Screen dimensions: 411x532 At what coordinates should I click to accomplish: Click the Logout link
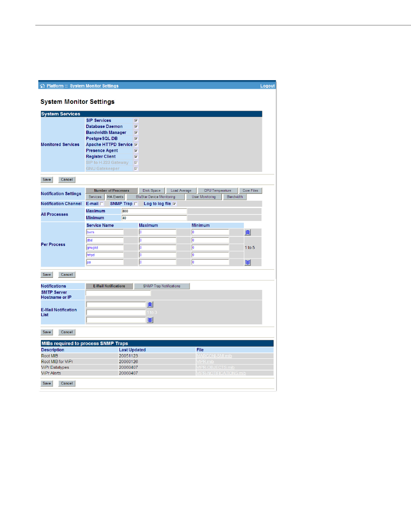(x=268, y=86)
